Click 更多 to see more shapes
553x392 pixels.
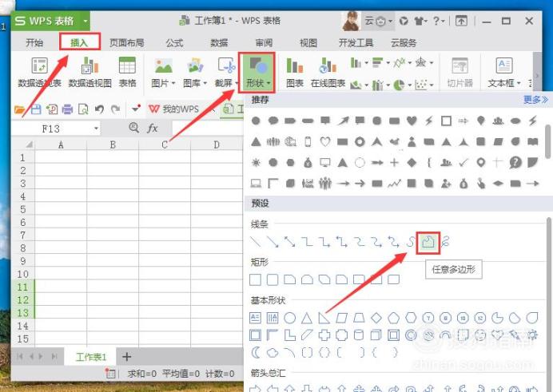(535, 100)
